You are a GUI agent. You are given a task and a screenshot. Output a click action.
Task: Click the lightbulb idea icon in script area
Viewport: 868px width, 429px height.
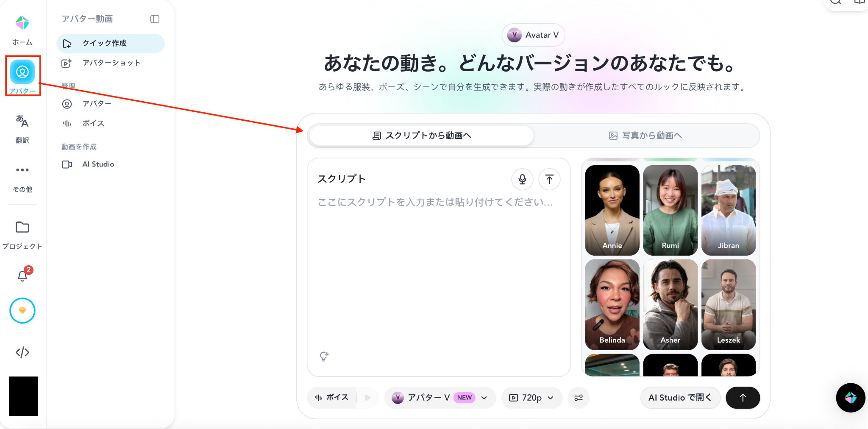click(x=324, y=356)
